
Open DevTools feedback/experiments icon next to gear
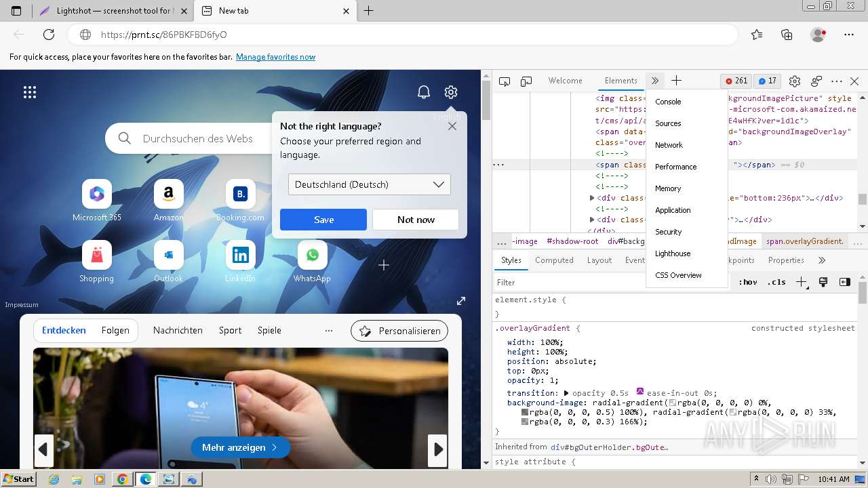[816, 81]
